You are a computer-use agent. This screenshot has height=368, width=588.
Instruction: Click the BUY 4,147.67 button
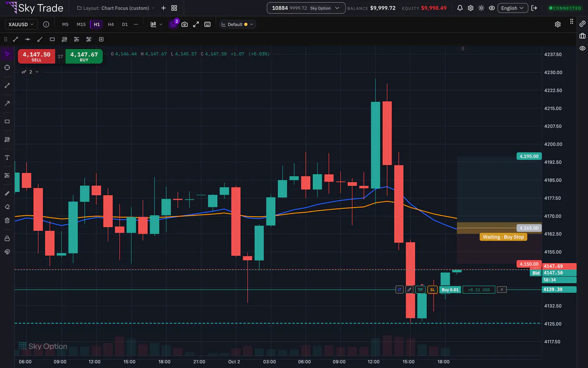[84, 56]
